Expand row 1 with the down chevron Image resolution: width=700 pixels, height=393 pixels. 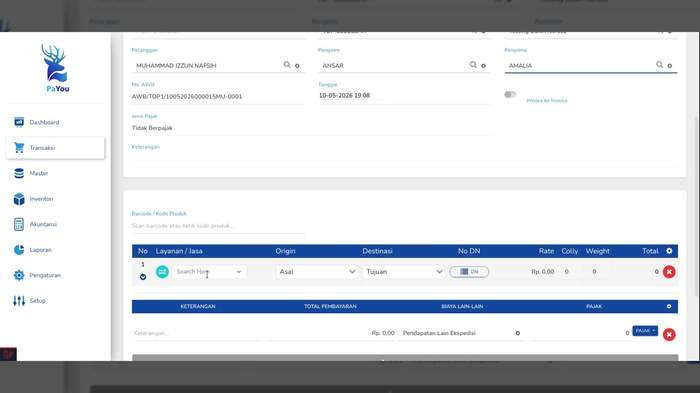(143, 277)
